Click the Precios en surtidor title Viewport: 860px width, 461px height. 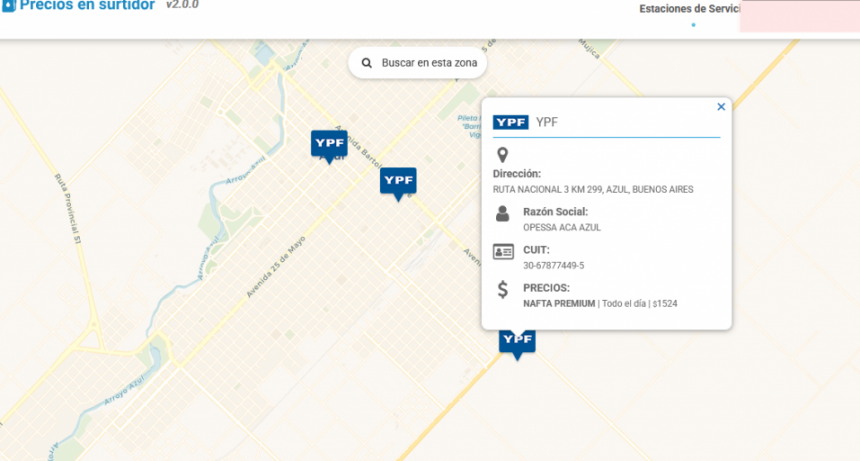point(87,5)
